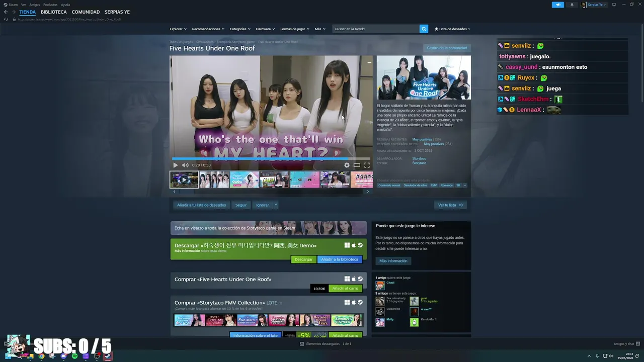Image resolution: width=644 pixels, height=362 pixels.
Task: Open the Steam announcements megaphone button
Action: (x=558, y=5)
